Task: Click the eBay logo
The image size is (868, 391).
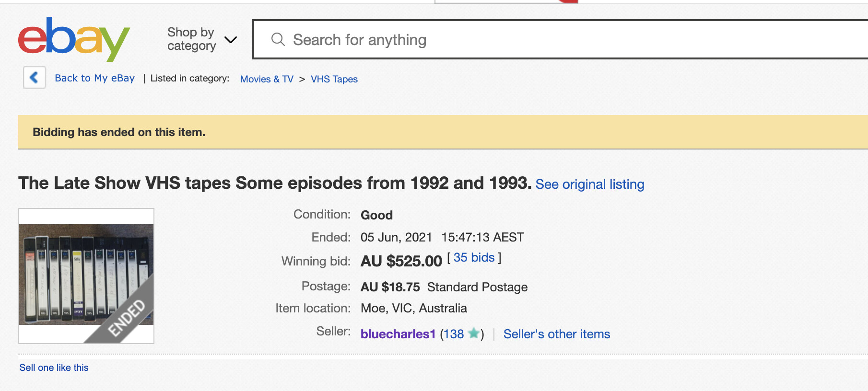Action: pyautogui.click(x=74, y=39)
